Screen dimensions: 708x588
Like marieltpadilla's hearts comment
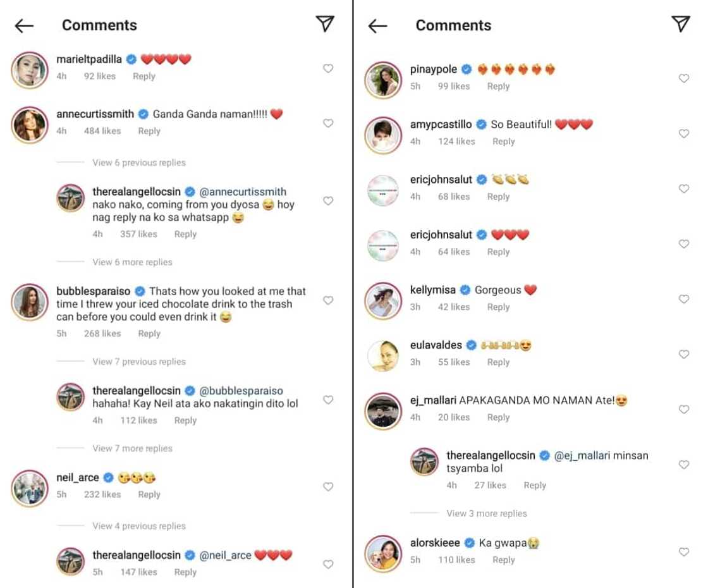pyautogui.click(x=328, y=68)
